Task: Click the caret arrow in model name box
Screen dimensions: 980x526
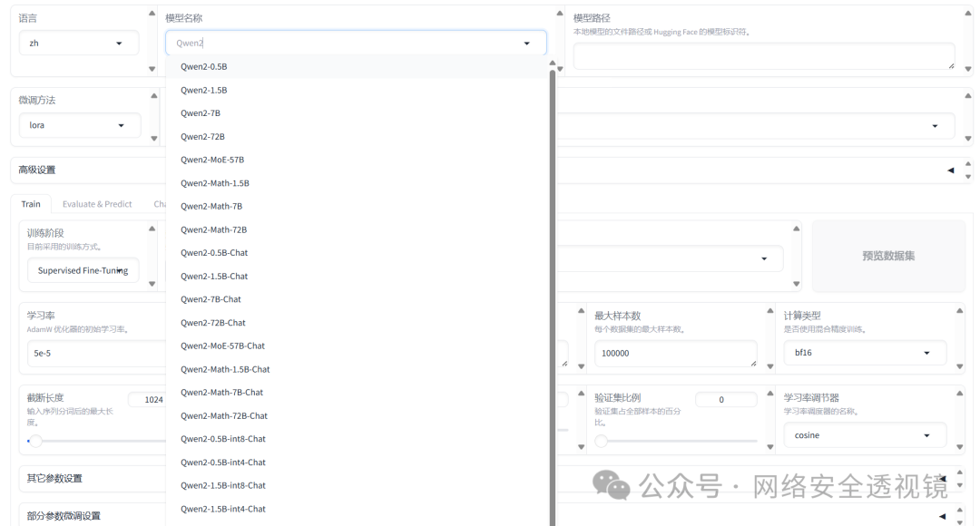Action: click(527, 44)
